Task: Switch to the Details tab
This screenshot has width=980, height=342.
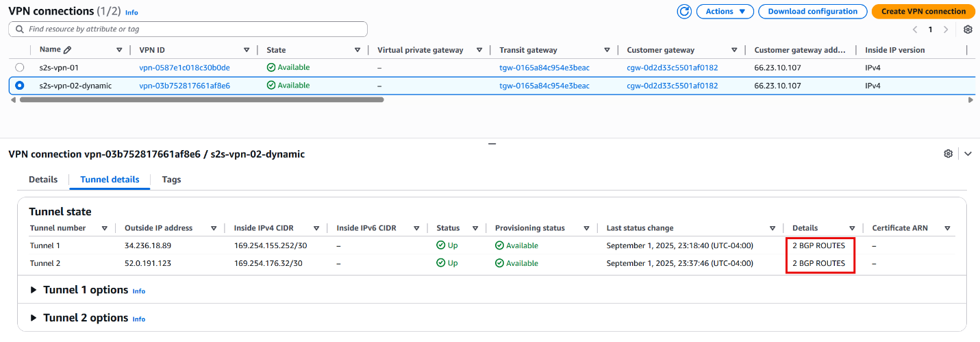Action: click(x=43, y=180)
